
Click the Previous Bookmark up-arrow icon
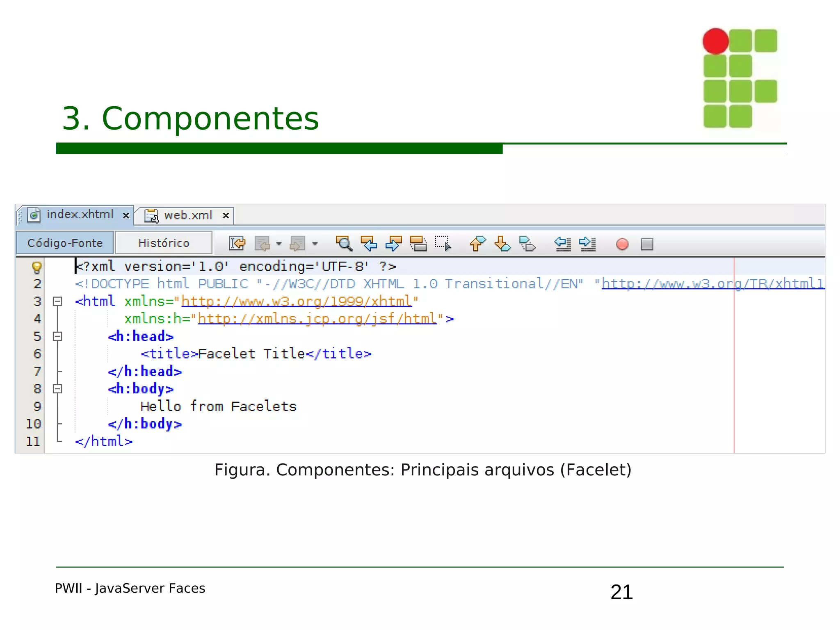[x=477, y=244]
